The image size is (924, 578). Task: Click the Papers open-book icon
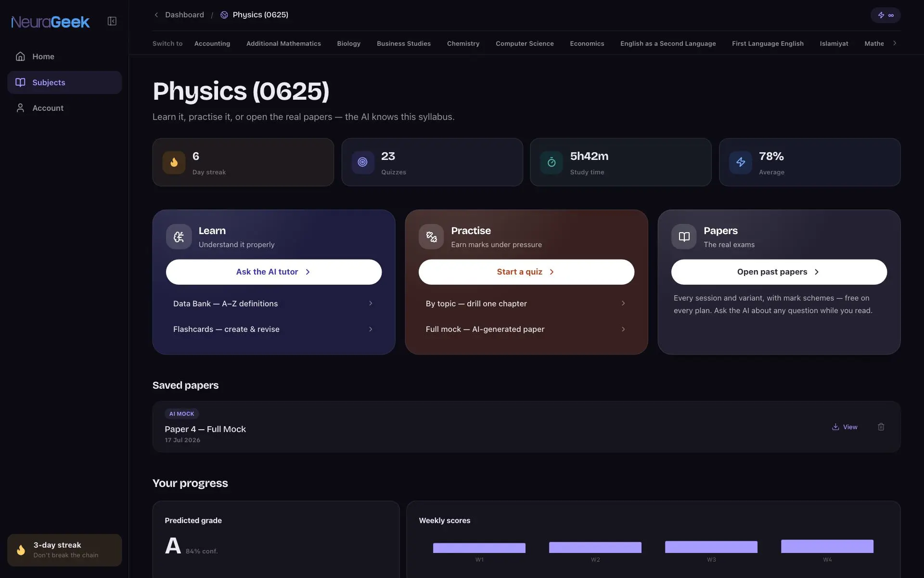pyautogui.click(x=684, y=236)
